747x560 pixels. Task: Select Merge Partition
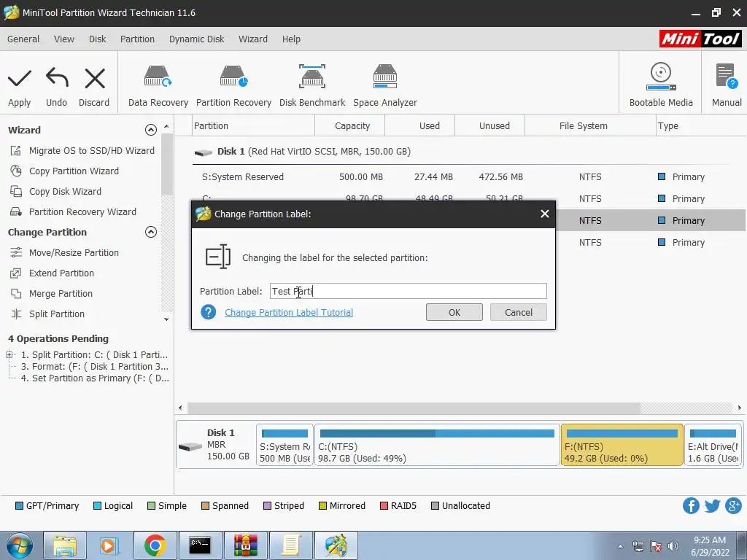pyautogui.click(x=52, y=294)
